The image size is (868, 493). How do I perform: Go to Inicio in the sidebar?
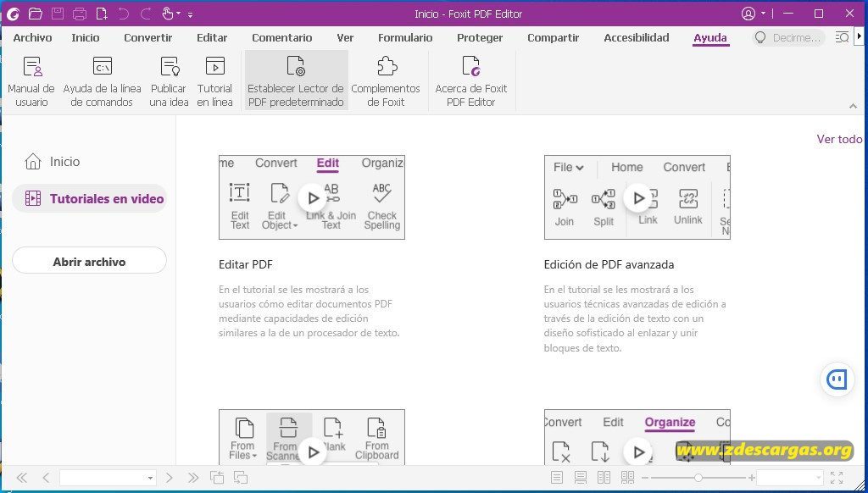52,162
